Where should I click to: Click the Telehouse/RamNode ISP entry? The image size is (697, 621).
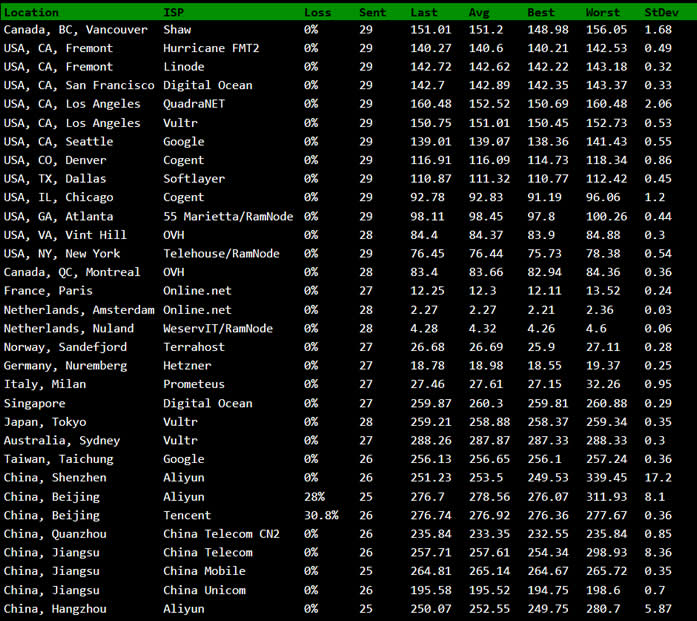tap(221, 253)
